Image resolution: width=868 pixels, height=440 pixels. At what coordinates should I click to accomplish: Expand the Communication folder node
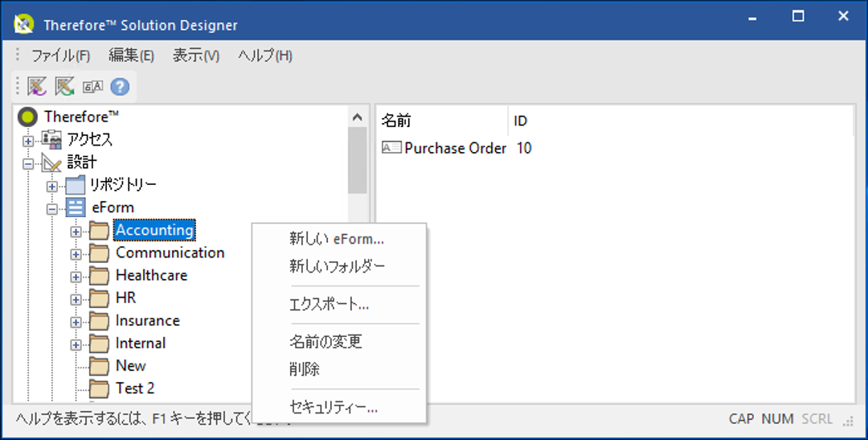[x=76, y=255]
